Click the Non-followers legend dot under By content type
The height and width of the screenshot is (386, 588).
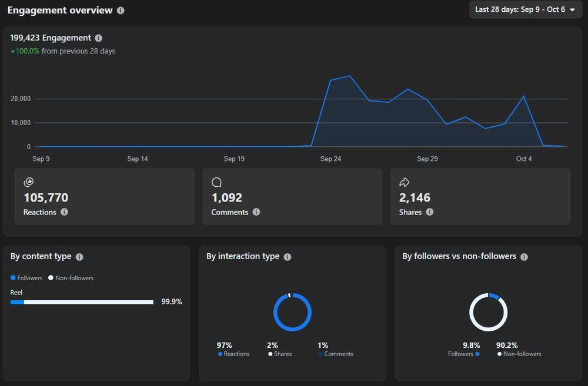pos(51,278)
